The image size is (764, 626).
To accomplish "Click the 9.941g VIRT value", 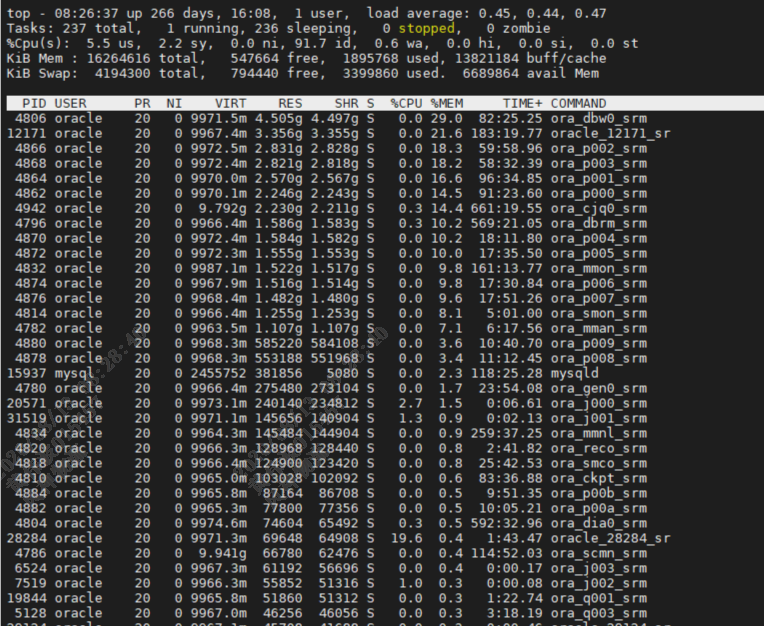I will pos(223,554).
